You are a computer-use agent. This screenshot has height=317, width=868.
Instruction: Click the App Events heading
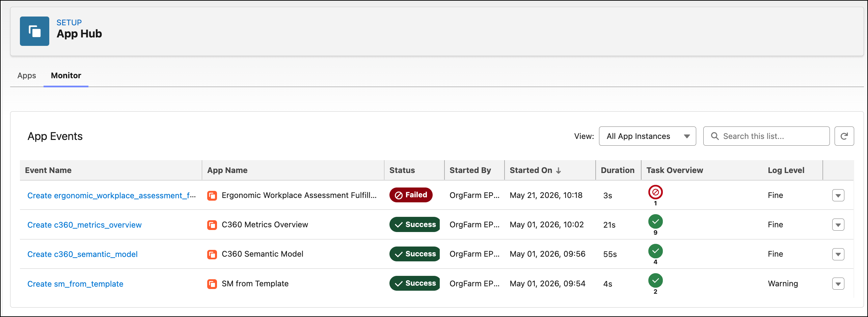(55, 136)
